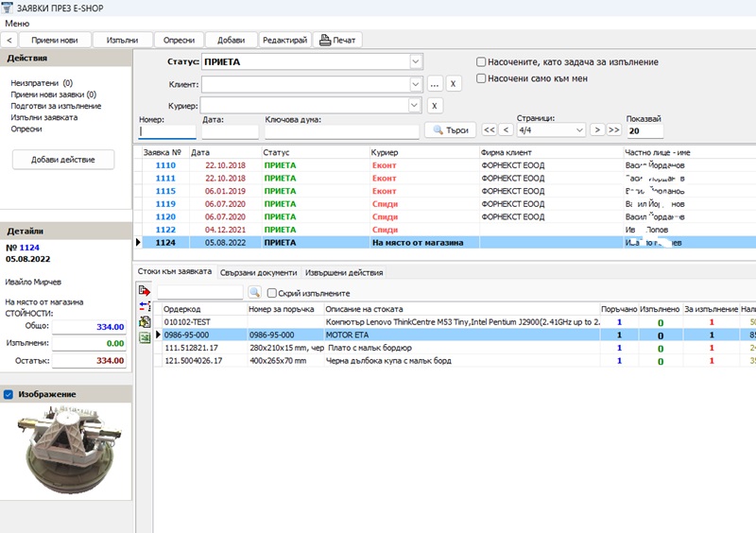Switch to Свързани документи tab

[x=258, y=272]
